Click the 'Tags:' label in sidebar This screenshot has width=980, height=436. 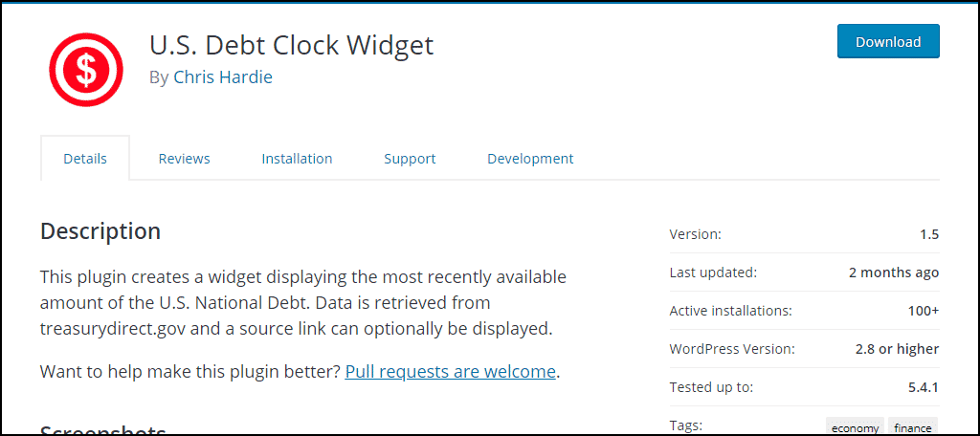click(685, 426)
